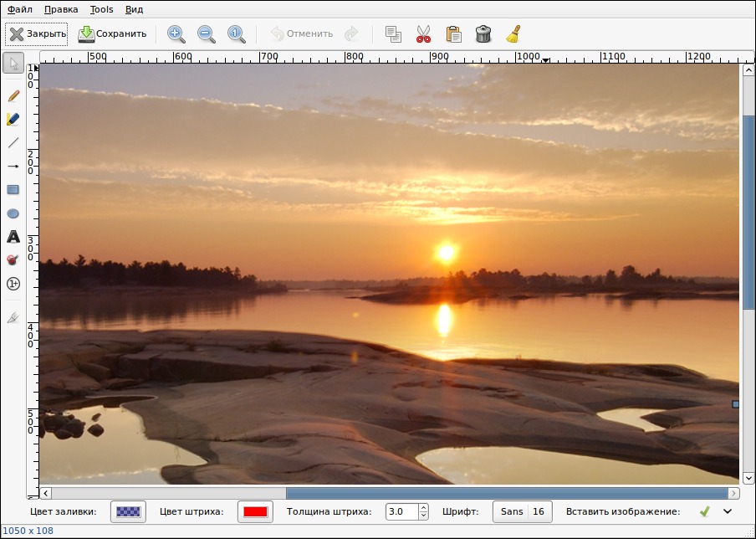The height and width of the screenshot is (539, 756).
Task: Select the ellipse shape tool
Action: (x=13, y=213)
